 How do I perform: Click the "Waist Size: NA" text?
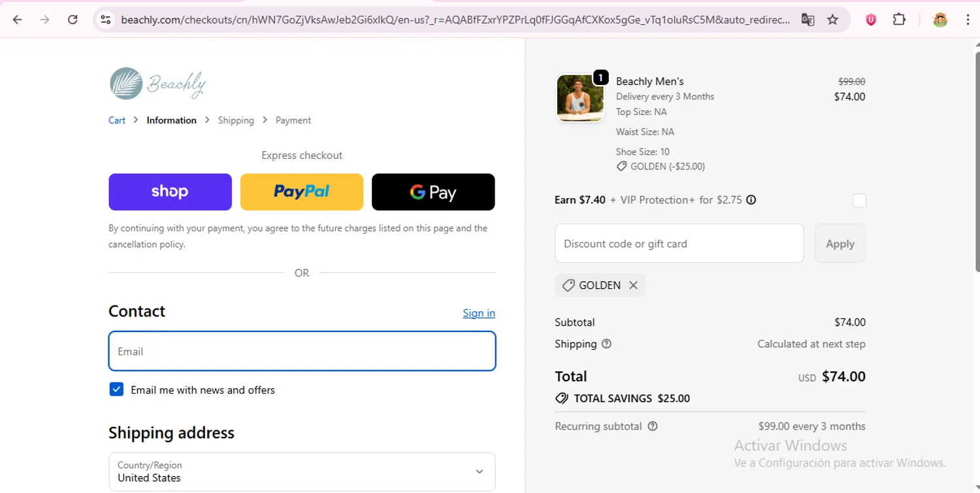pyautogui.click(x=645, y=131)
